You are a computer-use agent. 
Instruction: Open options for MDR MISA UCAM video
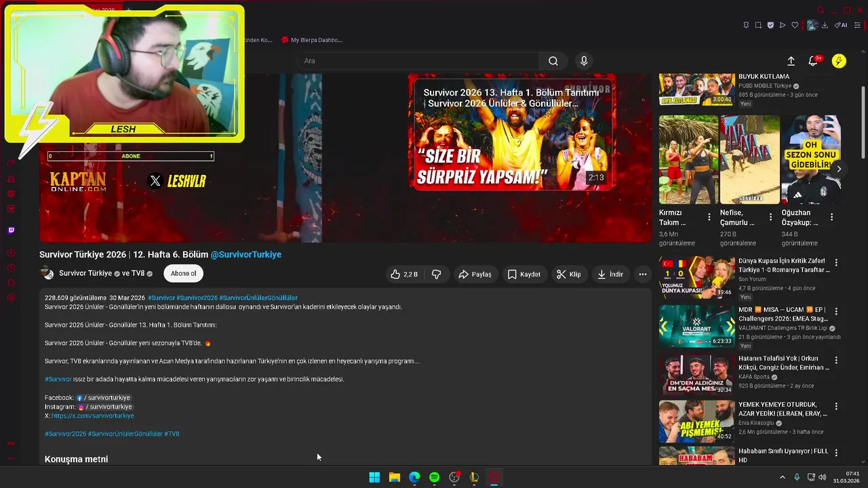tap(836, 312)
